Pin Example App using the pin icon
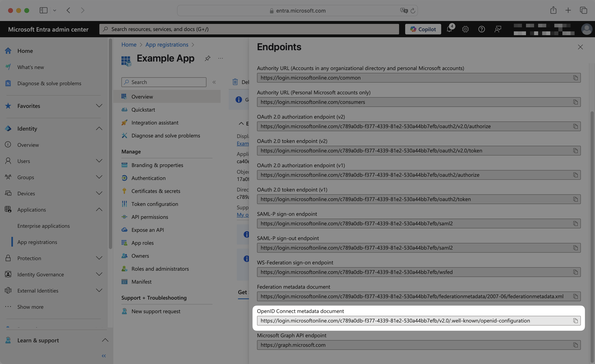Viewport: 595px width, 364px height. [207, 58]
